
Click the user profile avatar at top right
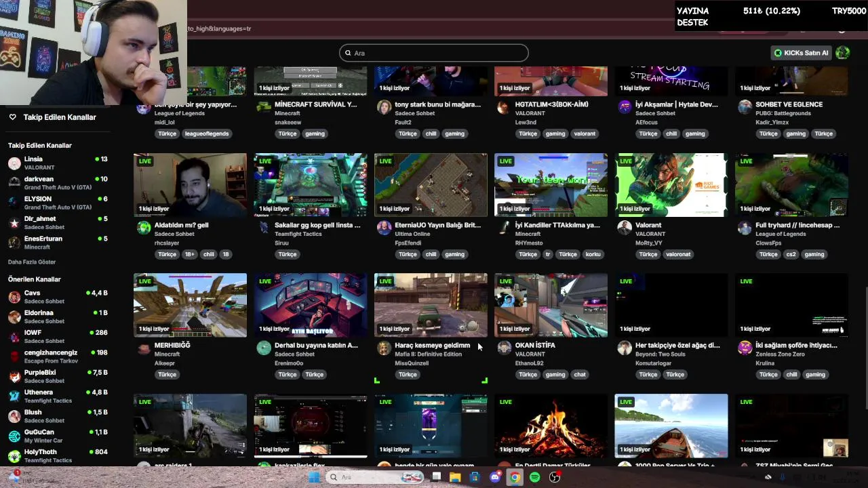coord(843,53)
